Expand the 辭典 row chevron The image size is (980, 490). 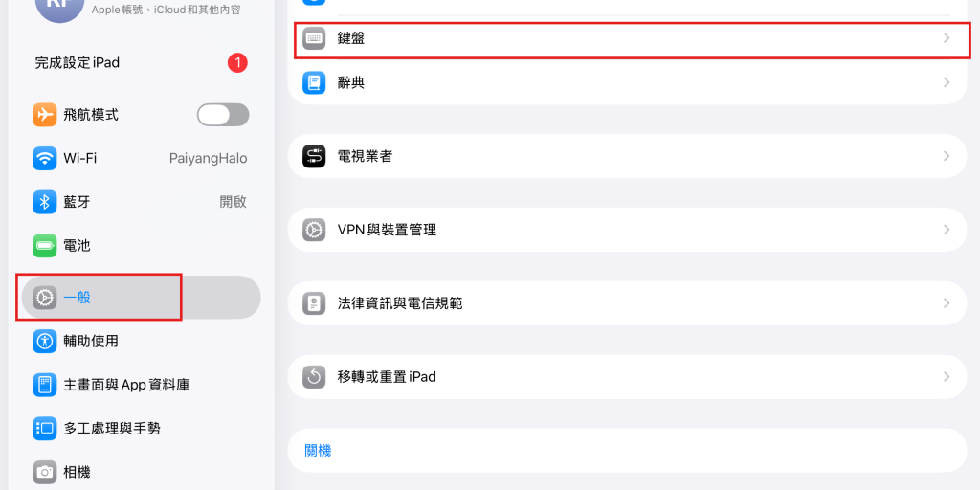[x=947, y=82]
